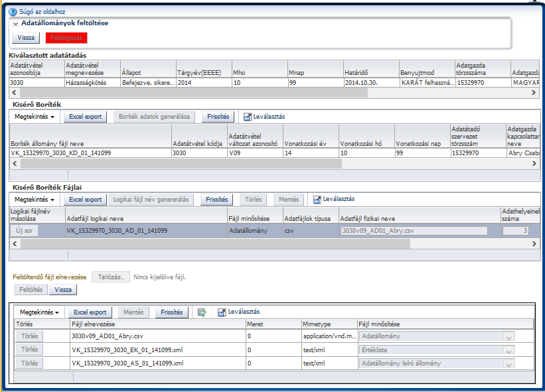Click Frissítés in Kisérő Boríték toolbar
This screenshot has height=392, width=545.
pos(218,117)
